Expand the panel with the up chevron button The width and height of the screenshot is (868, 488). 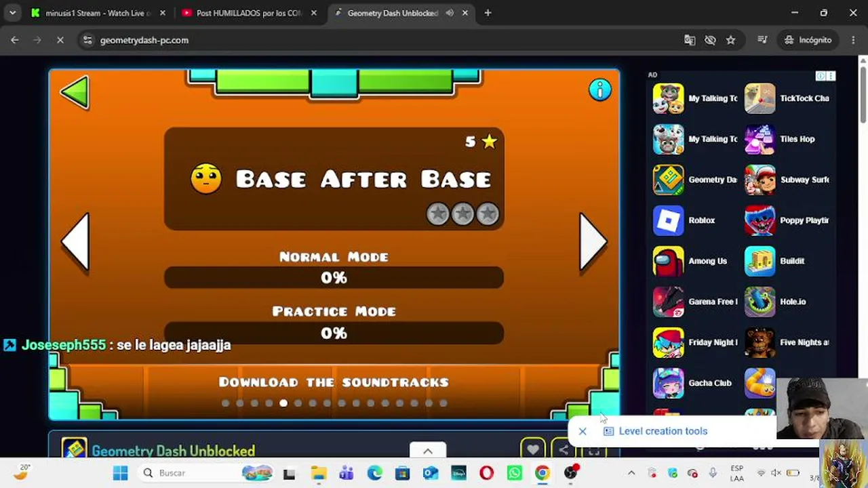[428, 451]
